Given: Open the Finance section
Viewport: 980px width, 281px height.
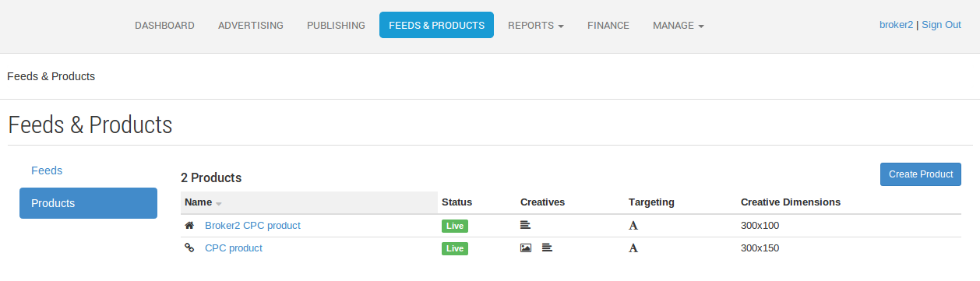Looking at the screenshot, I should tap(608, 25).
